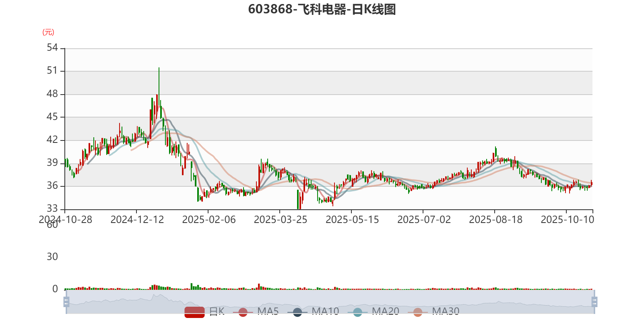Screen dimensions: 644x322
Task: Click the chart title 603868-飞科电器-日K线图
Action: tap(322, 9)
